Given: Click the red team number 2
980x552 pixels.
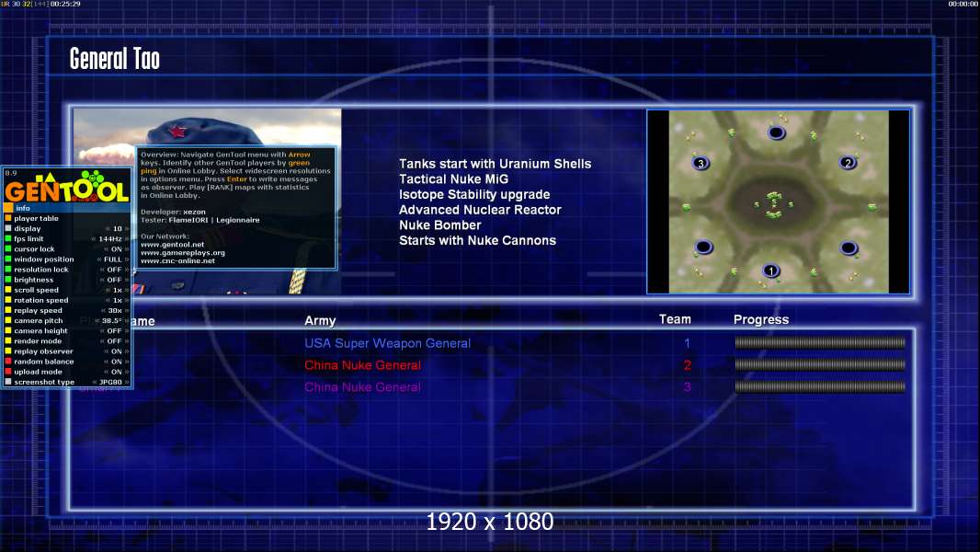Looking at the screenshot, I should point(687,365).
